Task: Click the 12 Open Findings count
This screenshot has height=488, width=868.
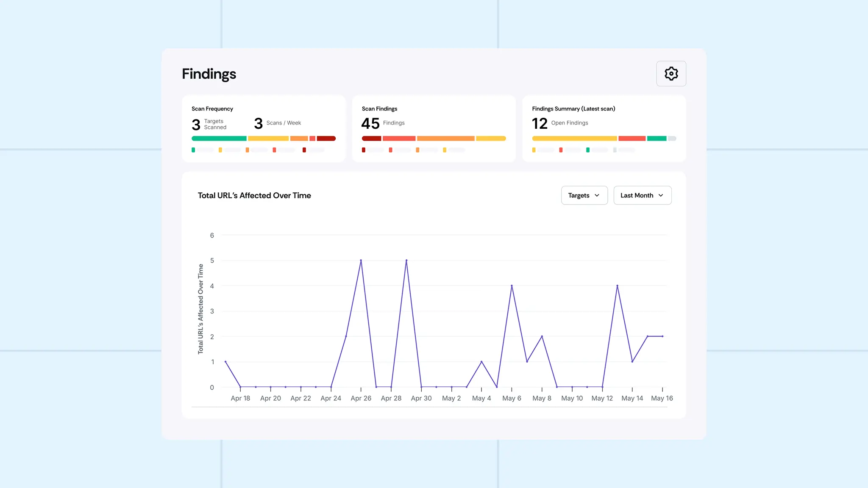Action: 540,123
